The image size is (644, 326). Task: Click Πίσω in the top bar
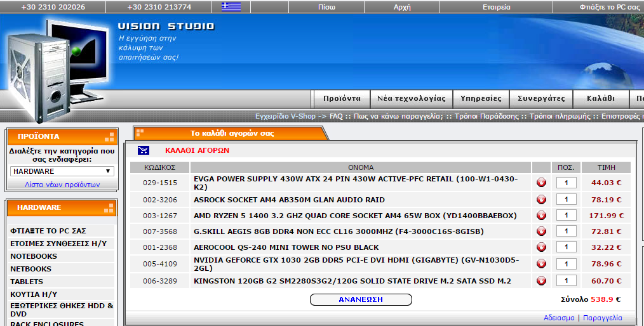click(x=326, y=7)
